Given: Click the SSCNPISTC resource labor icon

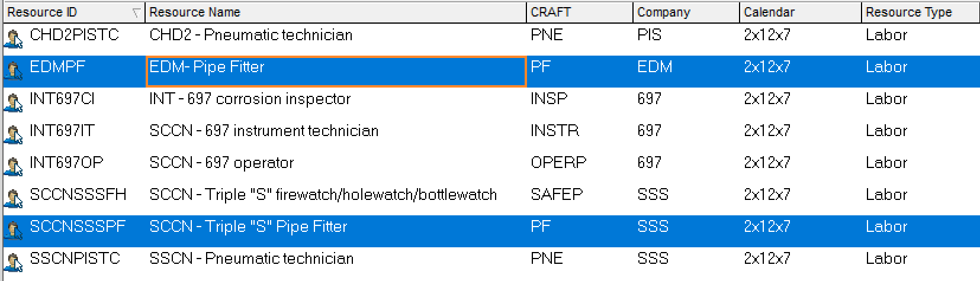Looking at the screenshot, I should tap(13, 263).
